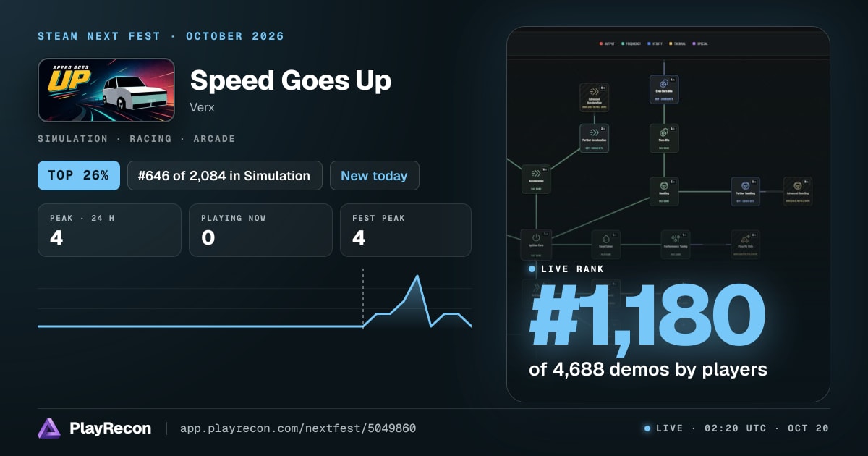This screenshot has height=456, width=868.
Task: Click the Further Handling node
Action: tap(745, 191)
